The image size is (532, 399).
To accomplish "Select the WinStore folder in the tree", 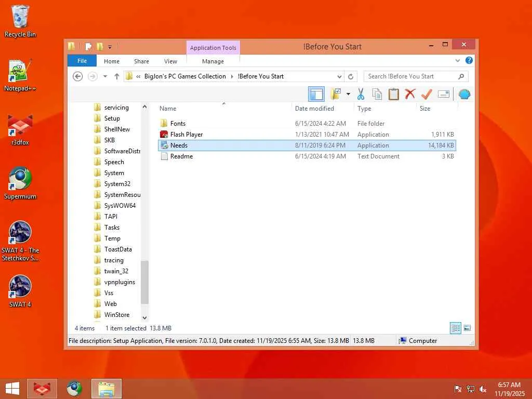I will [x=117, y=314].
